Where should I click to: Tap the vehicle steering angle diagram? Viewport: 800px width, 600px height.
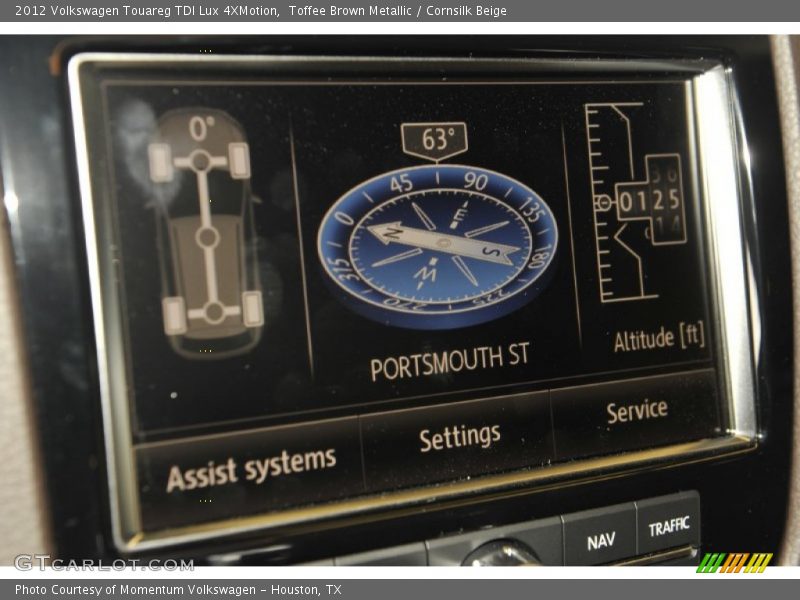206,236
